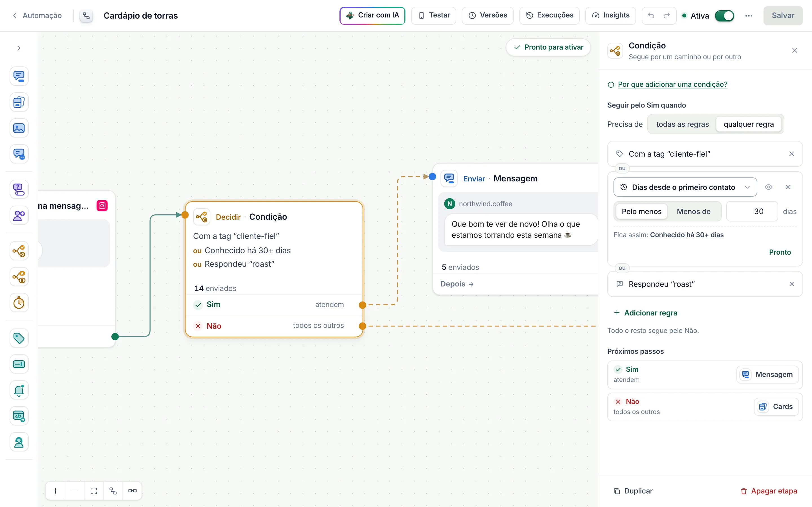Click "Adicionar regra" button
The width and height of the screenshot is (812, 507).
[x=645, y=313]
